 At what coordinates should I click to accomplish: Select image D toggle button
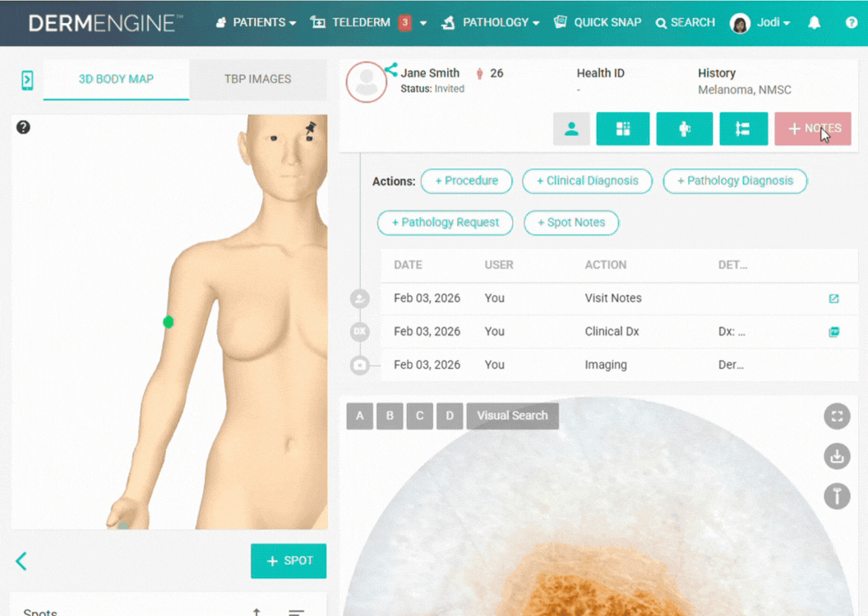click(450, 416)
